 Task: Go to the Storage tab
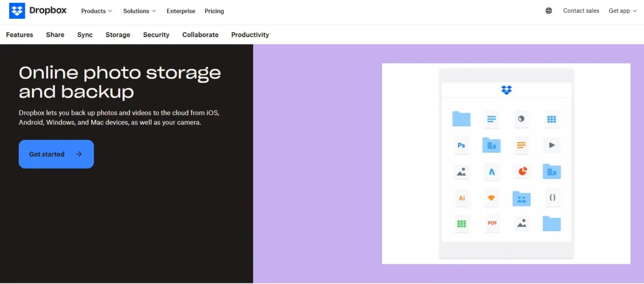coord(118,34)
